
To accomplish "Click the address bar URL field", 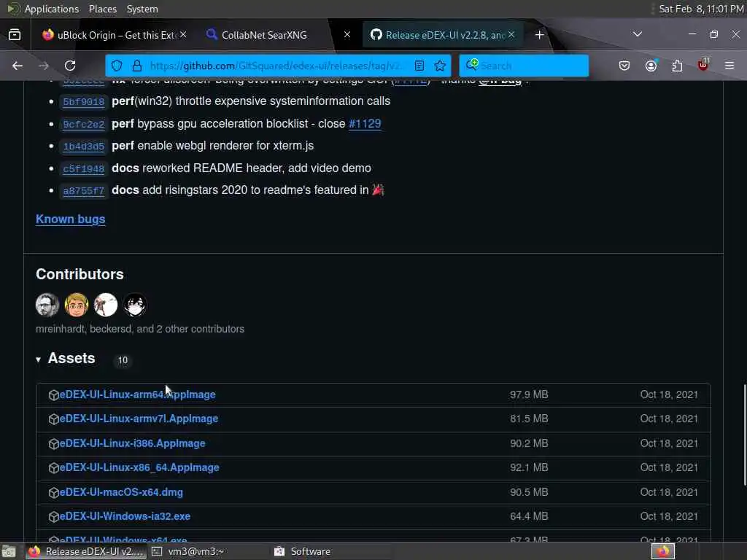I will 276,66.
